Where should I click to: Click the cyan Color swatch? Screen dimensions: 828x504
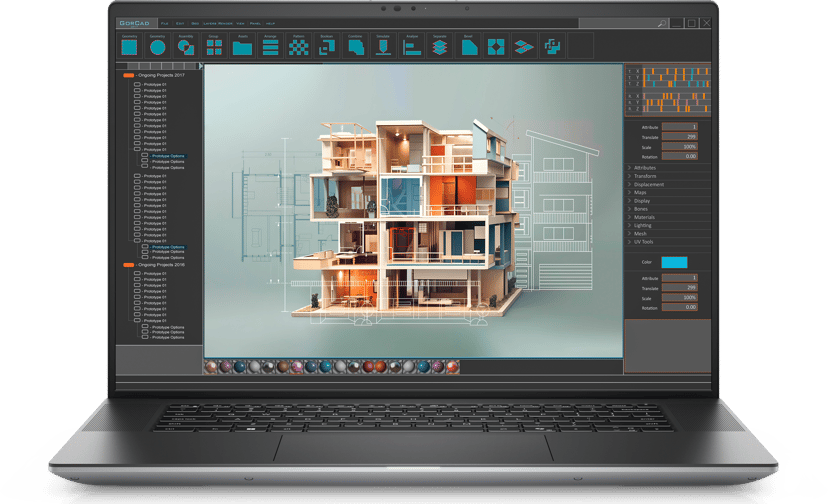674,262
